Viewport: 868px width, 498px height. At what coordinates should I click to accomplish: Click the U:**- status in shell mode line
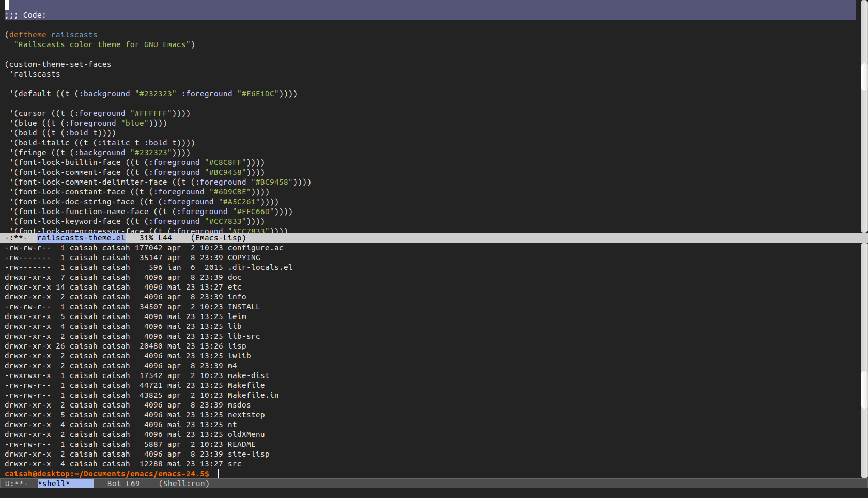pyautogui.click(x=16, y=484)
